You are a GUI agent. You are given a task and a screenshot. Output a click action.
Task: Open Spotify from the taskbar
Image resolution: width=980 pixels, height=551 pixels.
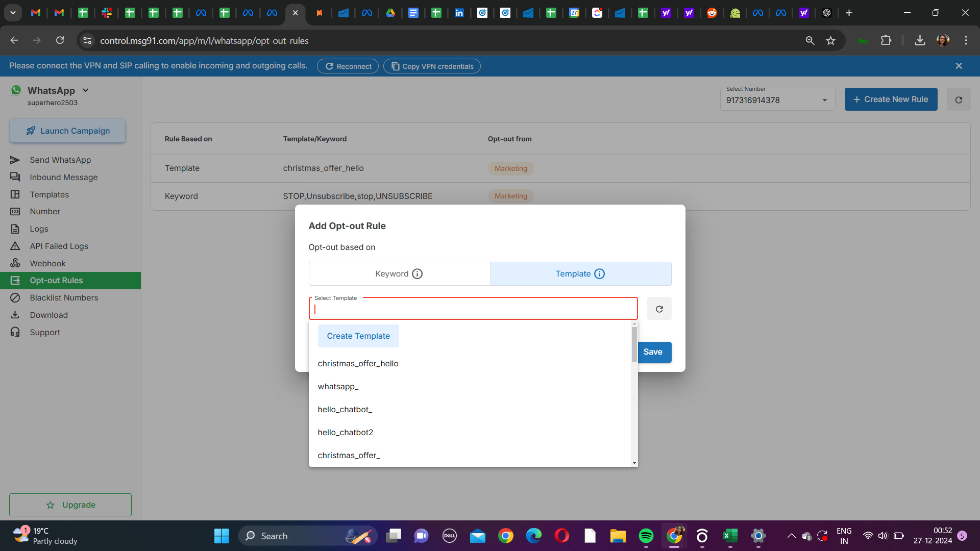tap(646, 536)
